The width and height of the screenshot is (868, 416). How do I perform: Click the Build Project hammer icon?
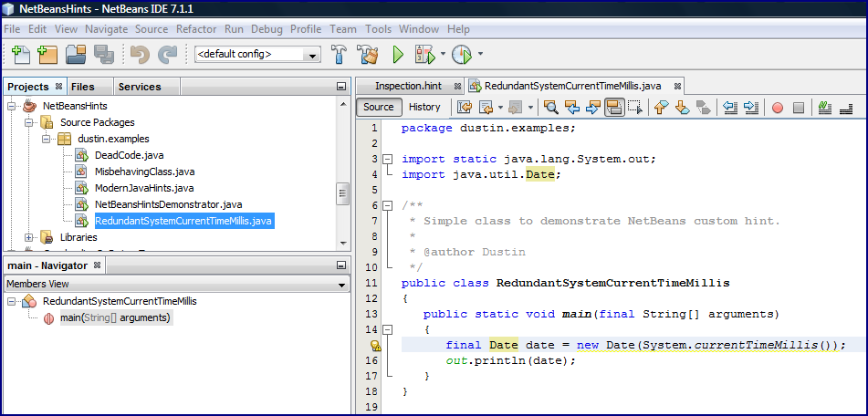(339, 54)
